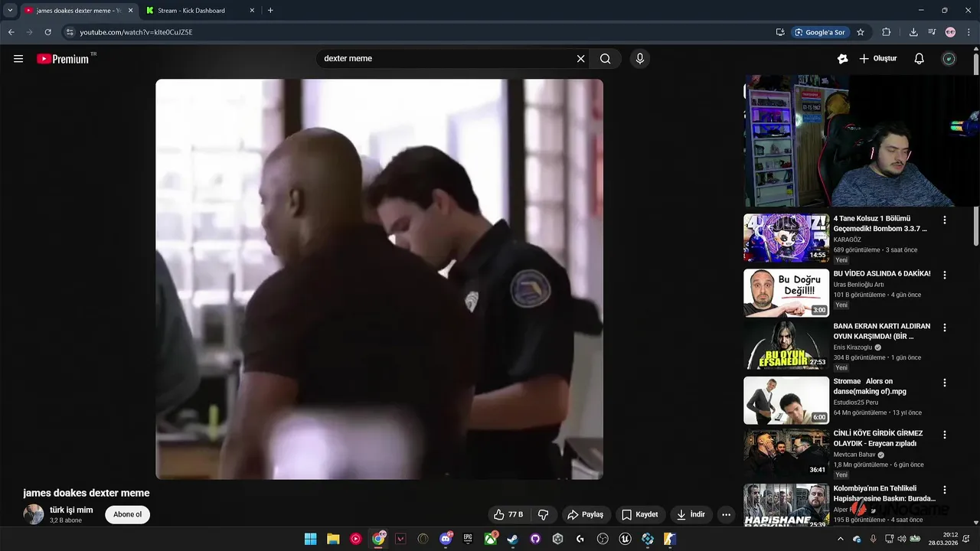This screenshot has height=551, width=980.
Task: Click Google'a Sor lens button
Action: tap(820, 32)
